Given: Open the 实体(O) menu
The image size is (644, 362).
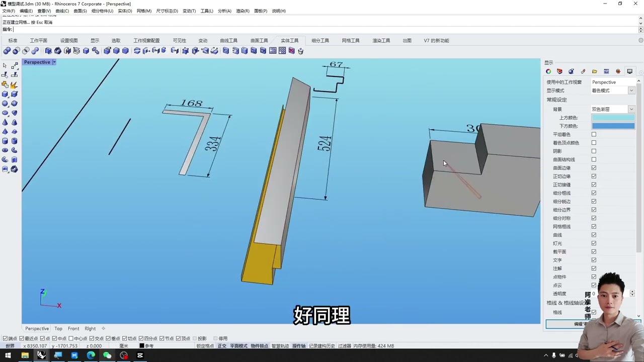Looking at the screenshot, I should click(x=125, y=11).
